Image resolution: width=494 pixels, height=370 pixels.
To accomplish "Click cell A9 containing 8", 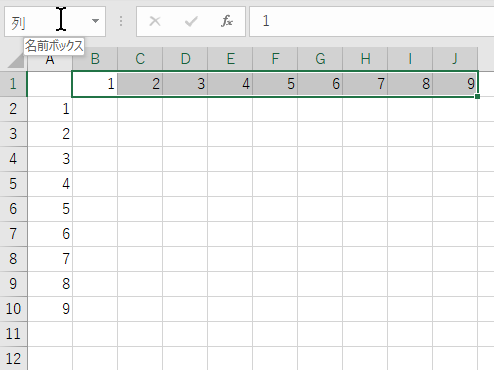I will 50,284.
